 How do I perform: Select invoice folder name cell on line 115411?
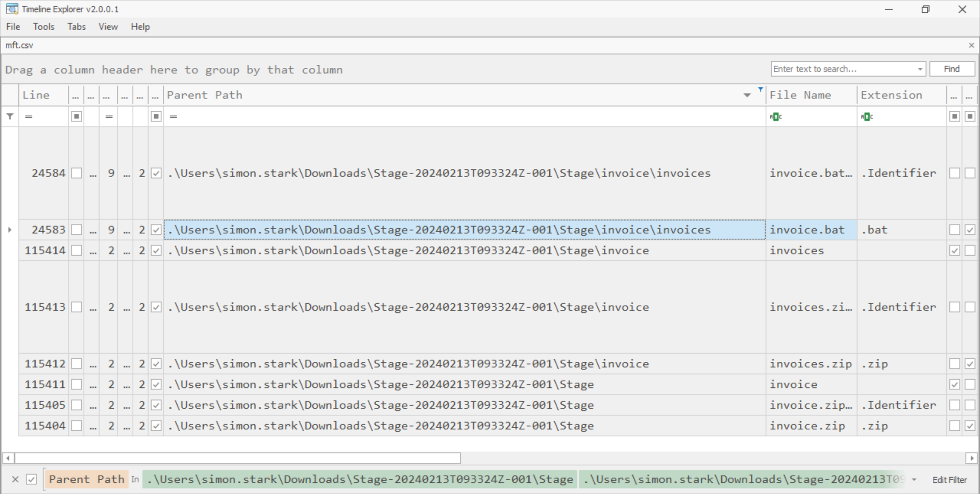click(x=812, y=385)
